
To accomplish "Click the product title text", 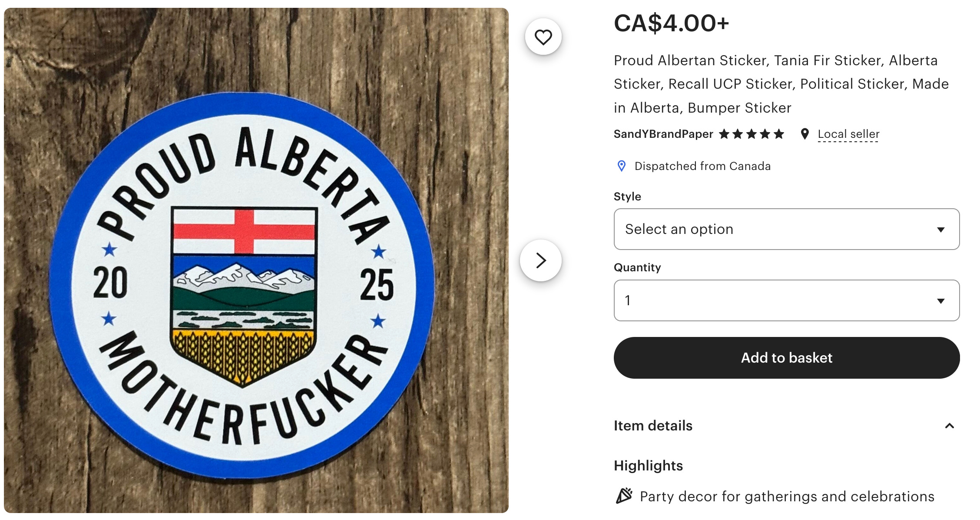I will [781, 84].
